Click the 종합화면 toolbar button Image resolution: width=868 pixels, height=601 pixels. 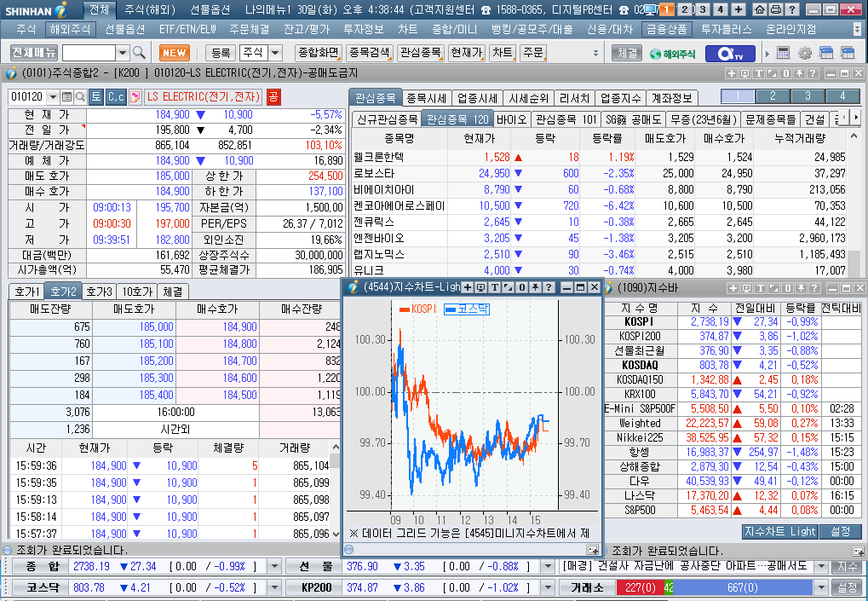318,53
